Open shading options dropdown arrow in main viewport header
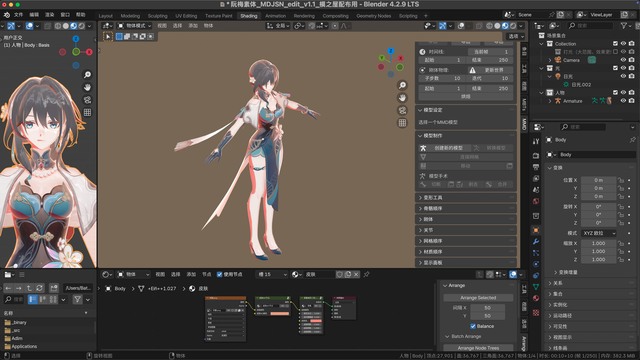This screenshot has height=360, width=640. click(x=521, y=26)
